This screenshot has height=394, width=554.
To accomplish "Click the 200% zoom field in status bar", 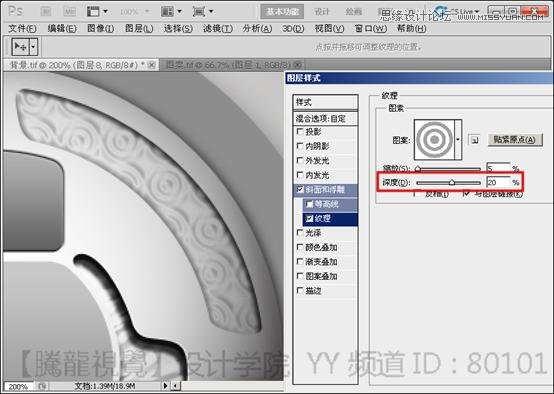I will click(18, 387).
